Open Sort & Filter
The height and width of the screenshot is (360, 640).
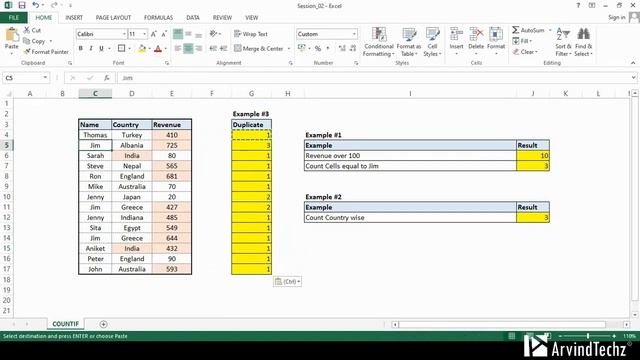pos(563,42)
